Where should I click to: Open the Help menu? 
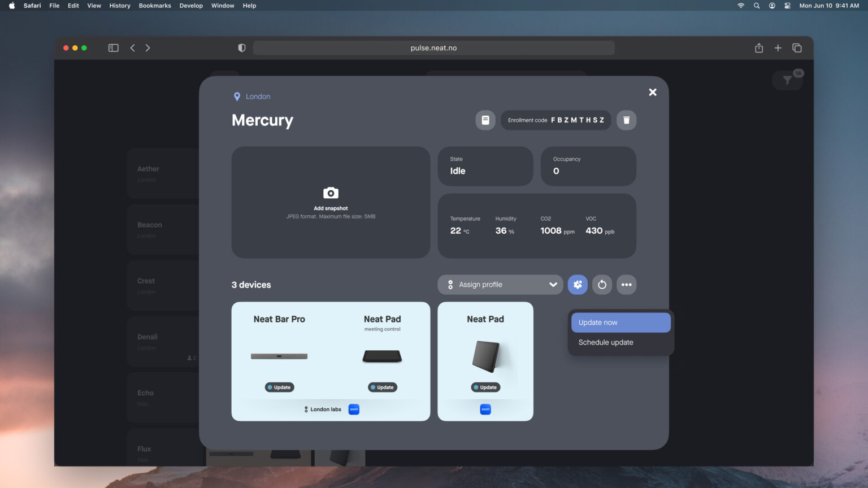tap(249, 6)
